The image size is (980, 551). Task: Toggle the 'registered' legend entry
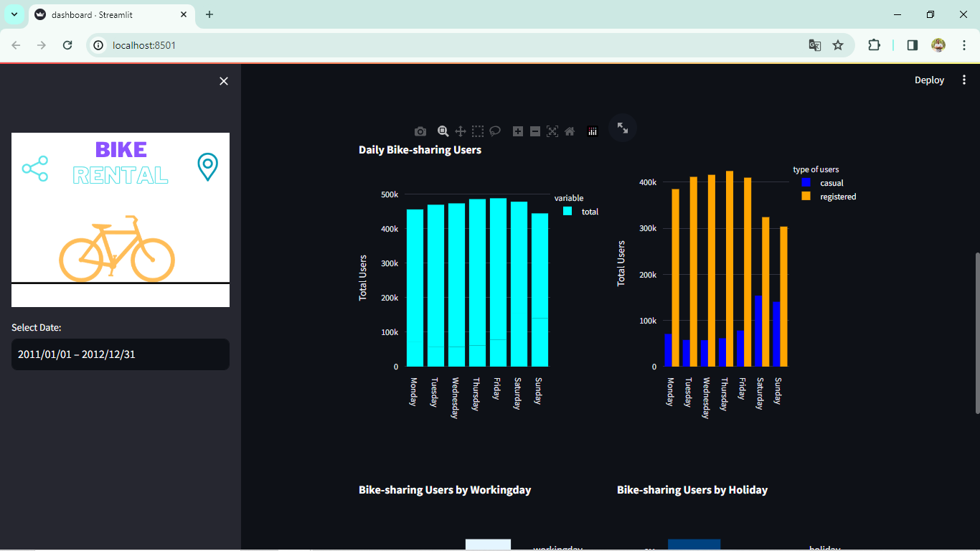click(829, 197)
